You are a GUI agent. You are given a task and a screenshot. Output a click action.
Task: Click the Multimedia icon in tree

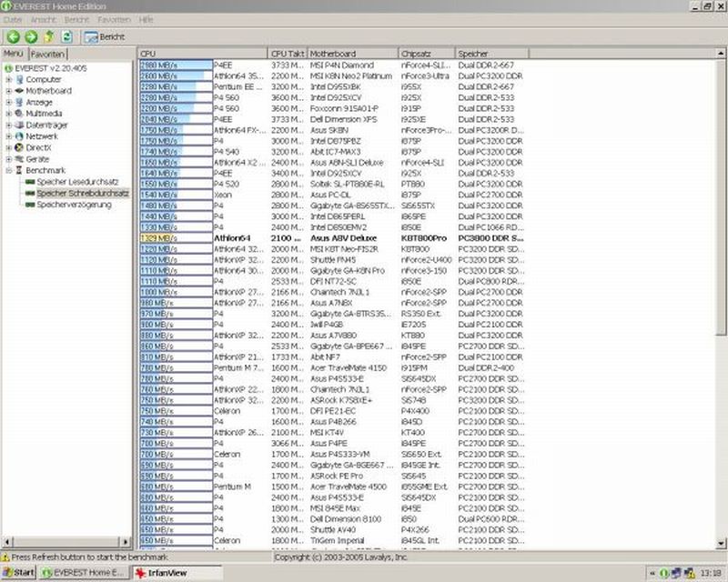tap(19, 114)
